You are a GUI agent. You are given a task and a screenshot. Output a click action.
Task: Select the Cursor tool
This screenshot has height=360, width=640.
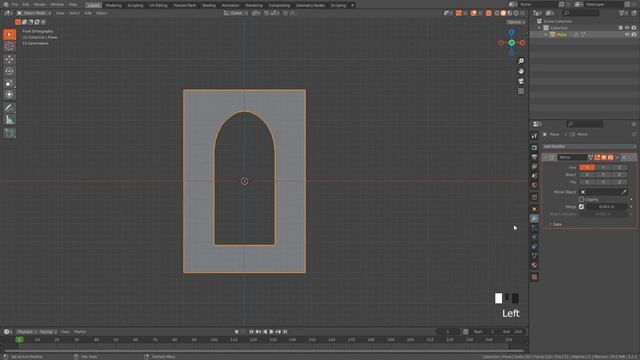click(9, 46)
